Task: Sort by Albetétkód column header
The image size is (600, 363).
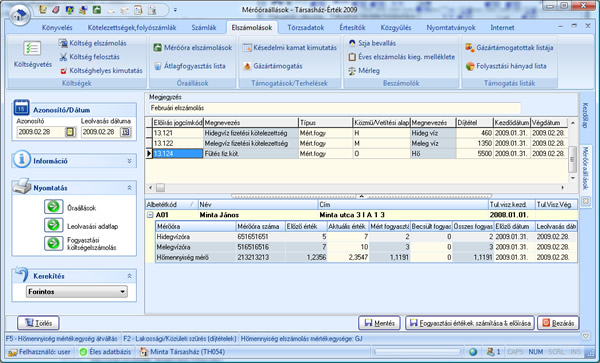Action: (171, 205)
